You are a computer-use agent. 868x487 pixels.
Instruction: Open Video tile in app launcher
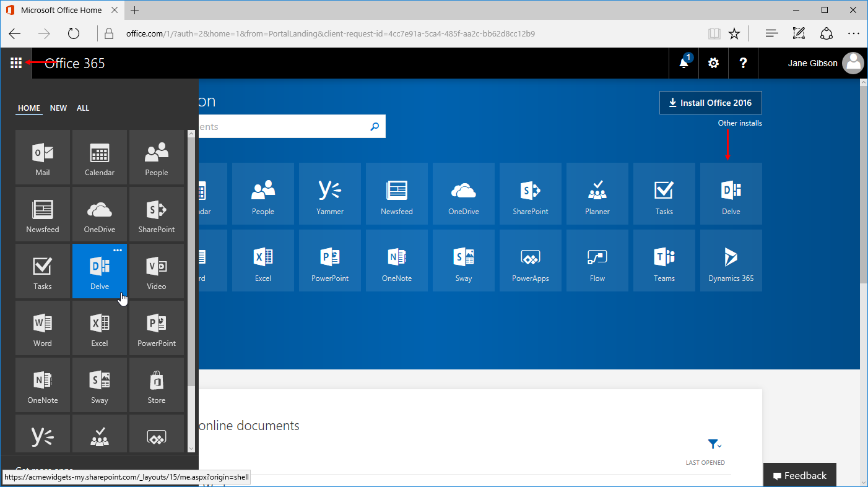pos(157,271)
